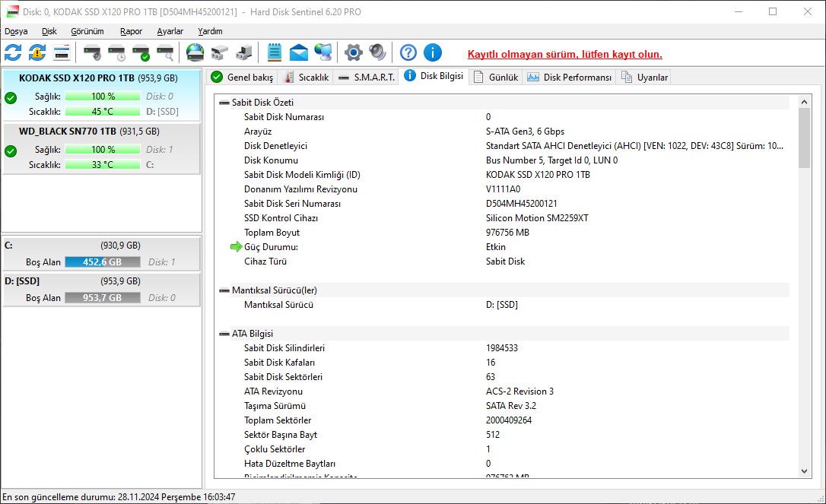Screen dimensions: 826x504
Task: Select the WD_BLACK SN770 1TB disk
Action: [x=101, y=148]
